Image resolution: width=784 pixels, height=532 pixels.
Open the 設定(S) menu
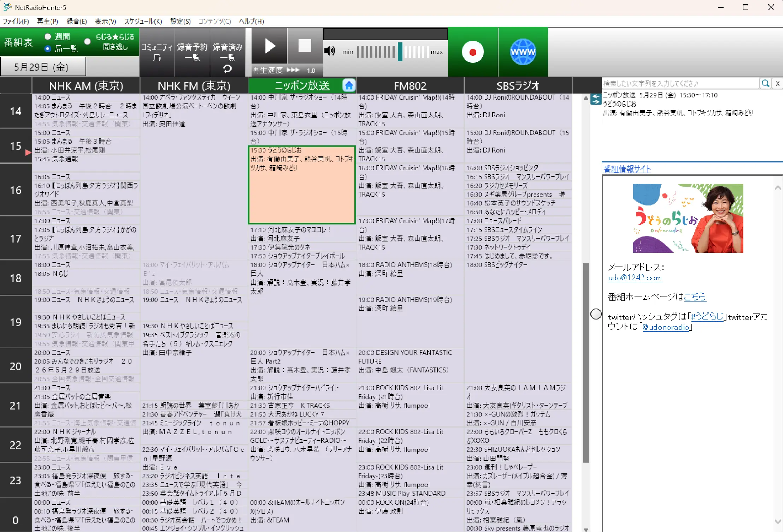[x=180, y=21]
